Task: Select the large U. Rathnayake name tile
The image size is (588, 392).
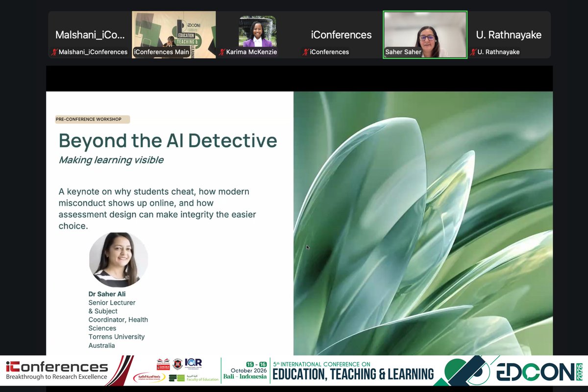Action: pyautogui.click(x=509, y=35)
